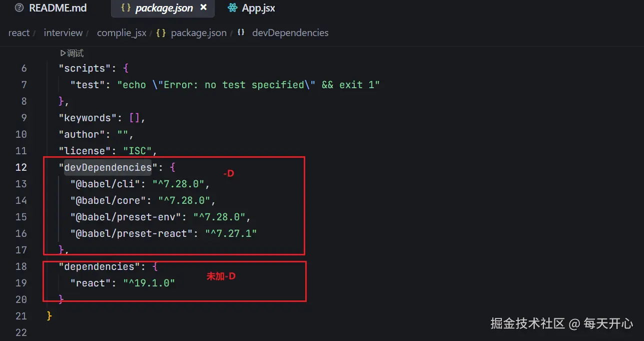Click line number 18 in the gutter
Screen dimensions: 644x341
(x=21, y=266)
